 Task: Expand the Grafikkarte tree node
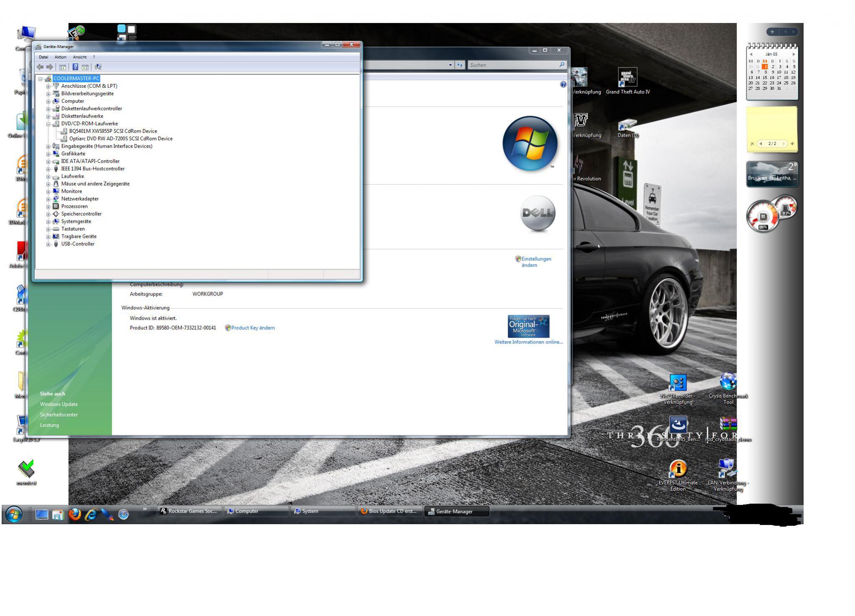tap(48, 154)
